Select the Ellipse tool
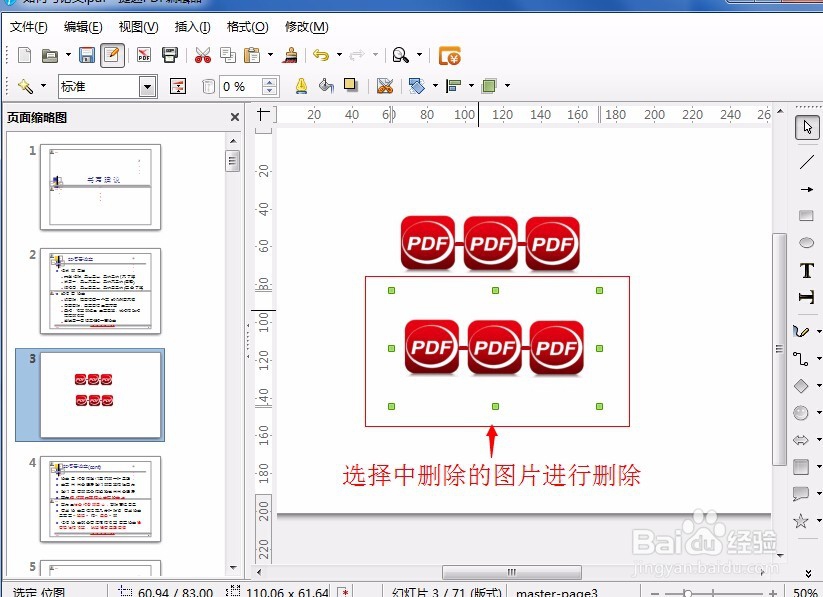The width and height of the screenshot is (823, 597). pyautogui.click(x=806, y=243)
